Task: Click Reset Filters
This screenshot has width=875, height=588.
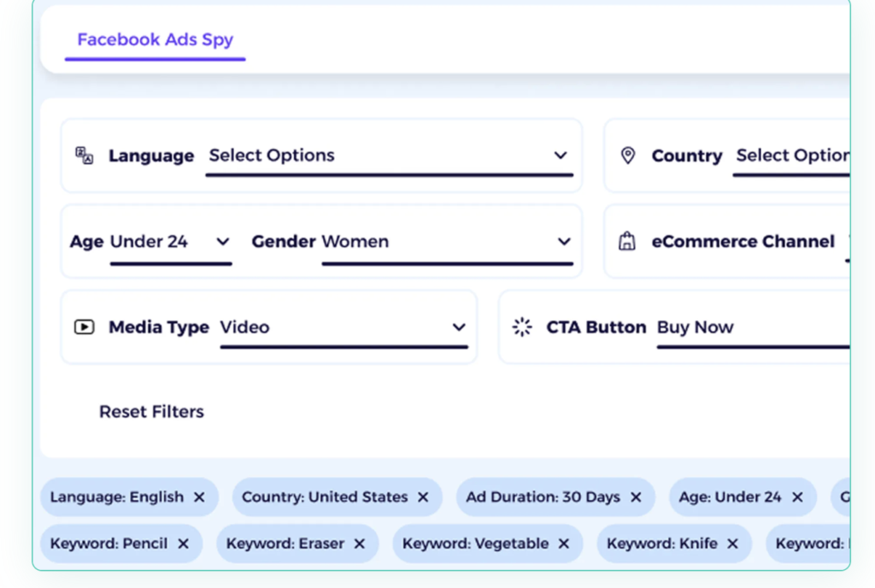Action: 151,411
